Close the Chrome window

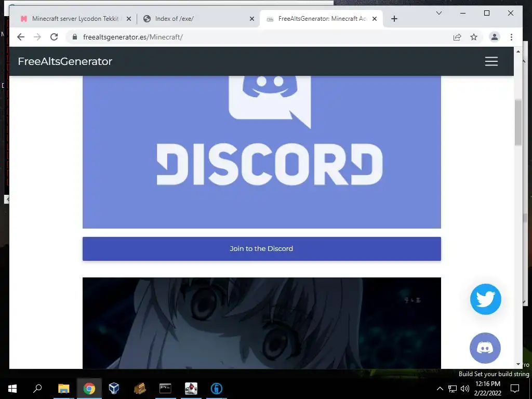coord(510,13)
